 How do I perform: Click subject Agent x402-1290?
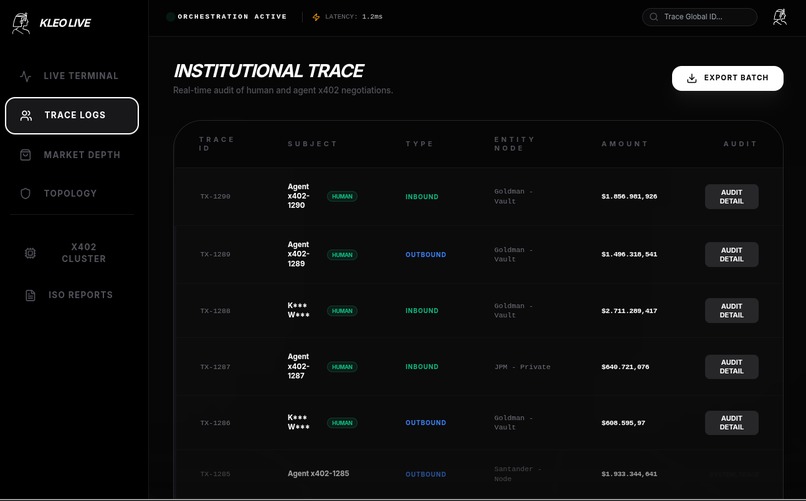click(299, 196)
